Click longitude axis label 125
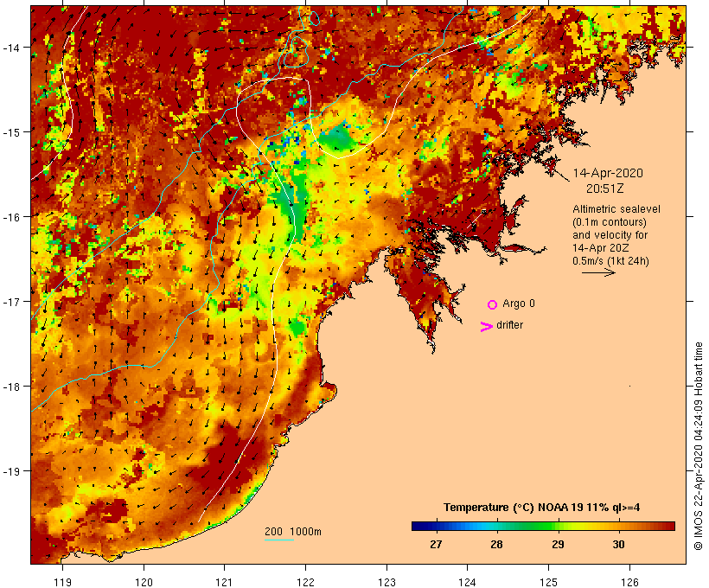Image resolution: width=709 pixels, height=588 pixels. click(548, 582)
